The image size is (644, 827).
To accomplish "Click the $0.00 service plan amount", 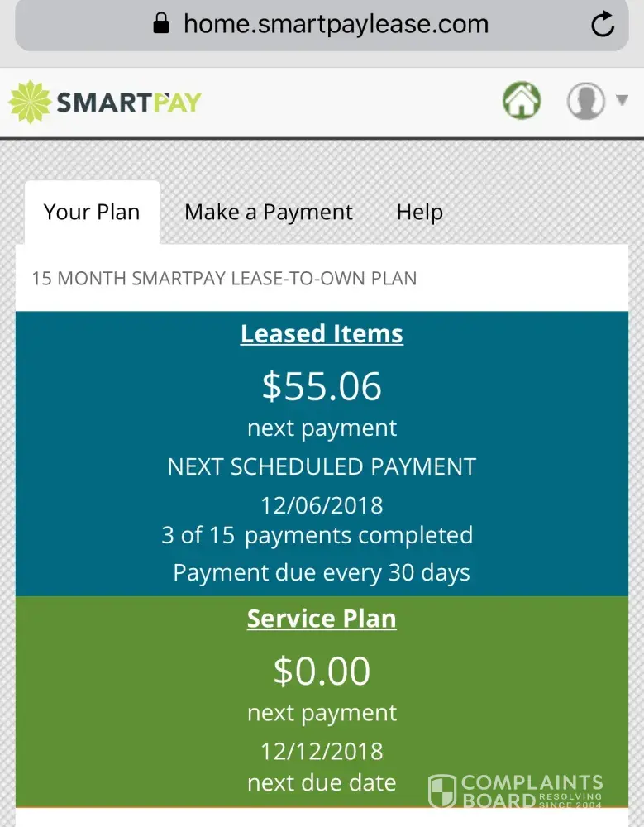I will [x=322, y=671].
